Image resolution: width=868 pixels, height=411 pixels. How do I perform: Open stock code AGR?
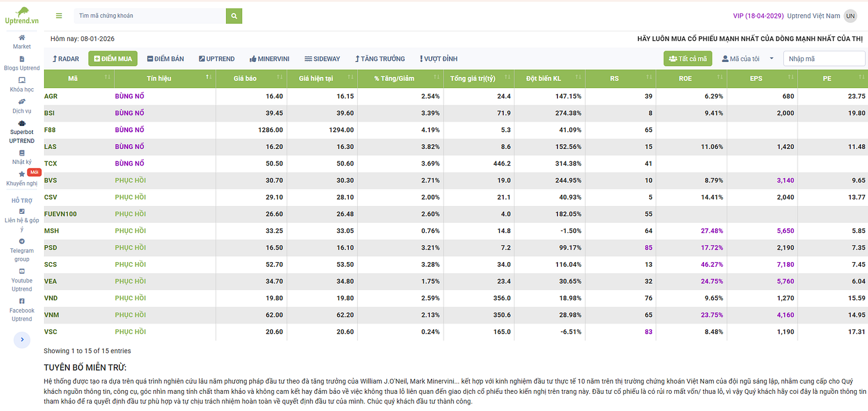click(51, 96)
